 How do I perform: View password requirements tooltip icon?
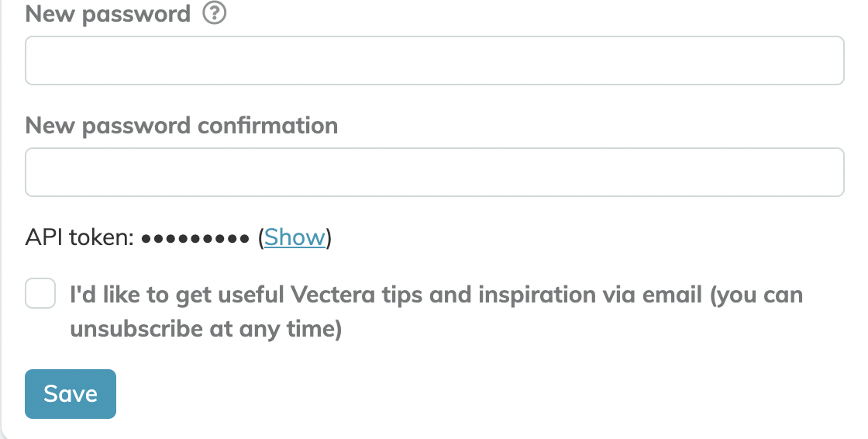pos(214,12)
